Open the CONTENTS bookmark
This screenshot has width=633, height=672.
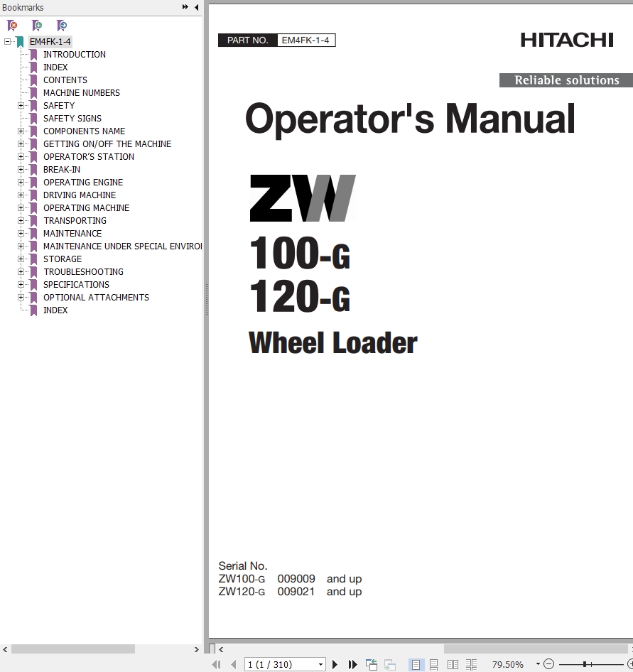tap(65, 80)
